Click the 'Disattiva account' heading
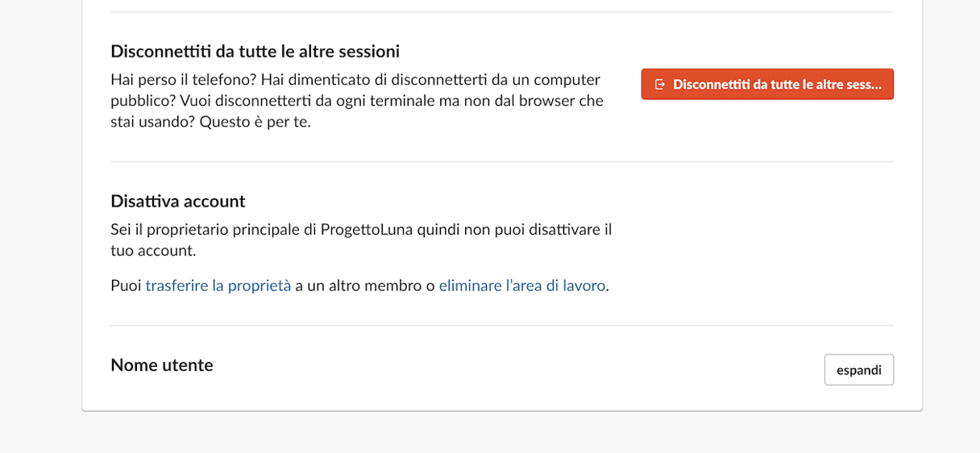Screen dimensions: 980x453 tap(178, 201)
